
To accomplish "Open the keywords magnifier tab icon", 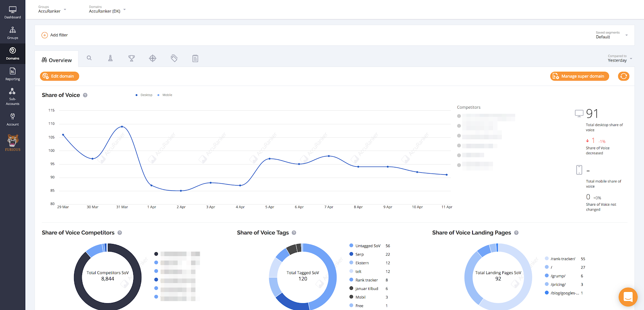I will pos(89,58).
